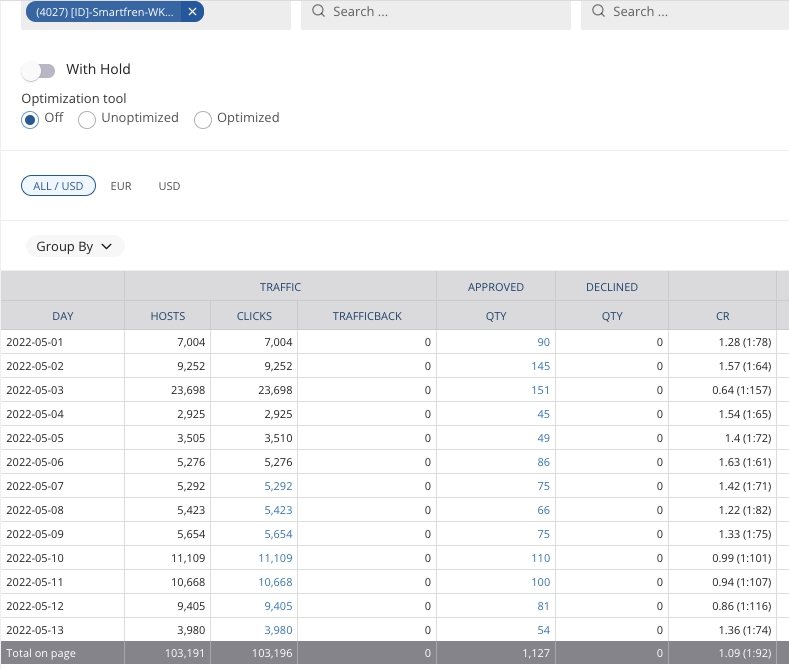Viewport: 789px width, 669px height.
Task: Sort table by the CR column
Action: [x=722, y=316]
